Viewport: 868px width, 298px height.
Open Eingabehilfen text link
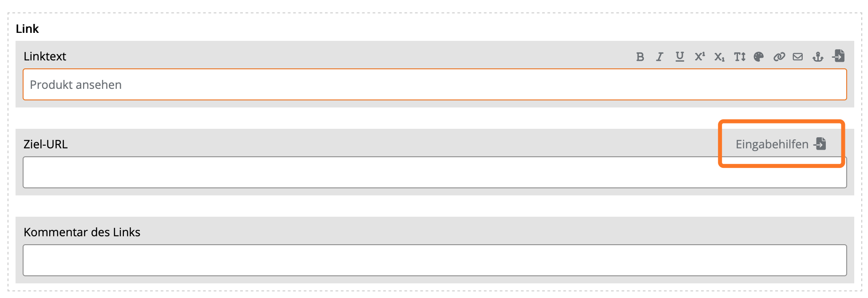[x=772, y=144]
